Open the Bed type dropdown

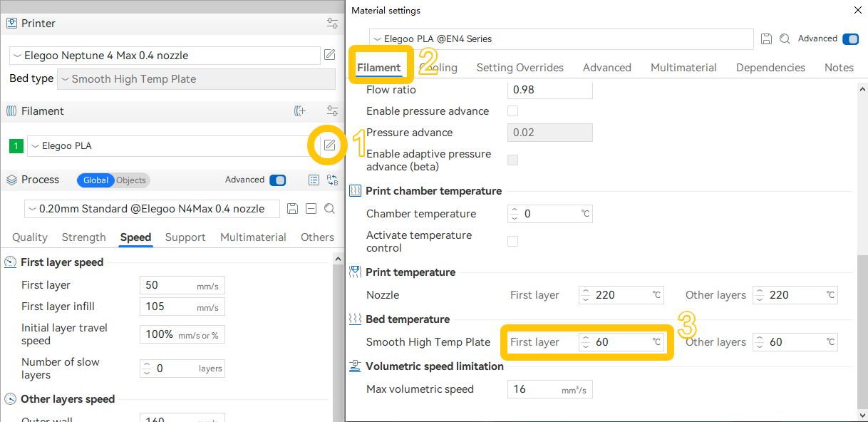pos(196,79)
